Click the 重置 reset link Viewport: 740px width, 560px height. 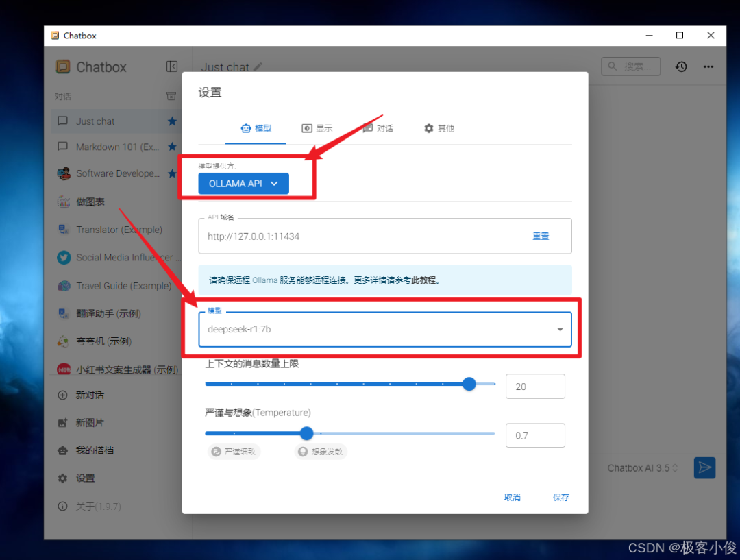click(x=541, y=236)
